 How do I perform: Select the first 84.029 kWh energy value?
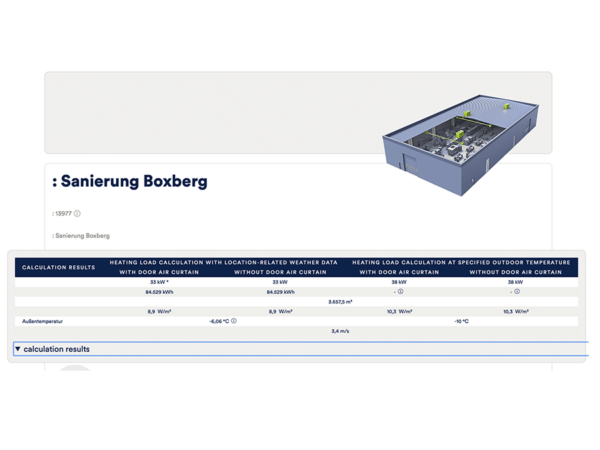click(159, 292)
